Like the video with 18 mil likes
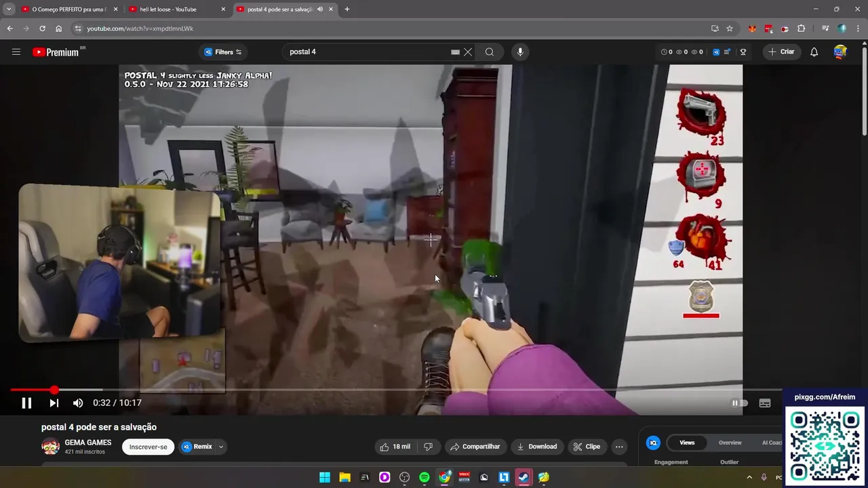The height and width of the screenshot is (488, 868). (395, 447)
